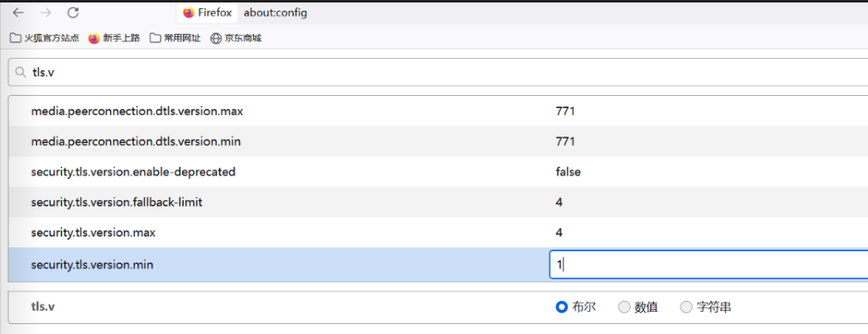868x334 pixels.
Task: Select the 数值 radio button
Action: 624,307
